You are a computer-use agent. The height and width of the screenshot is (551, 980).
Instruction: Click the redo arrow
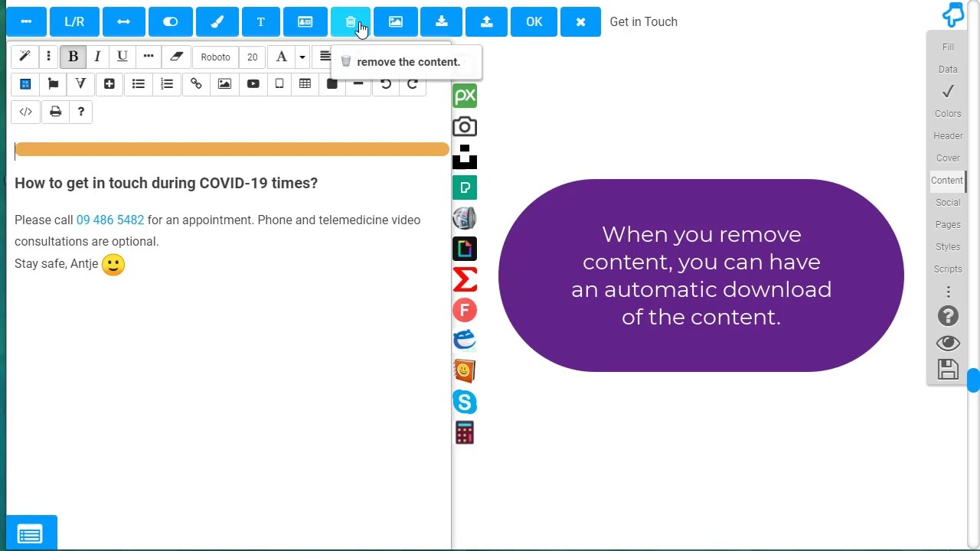[x=412, y=84]
